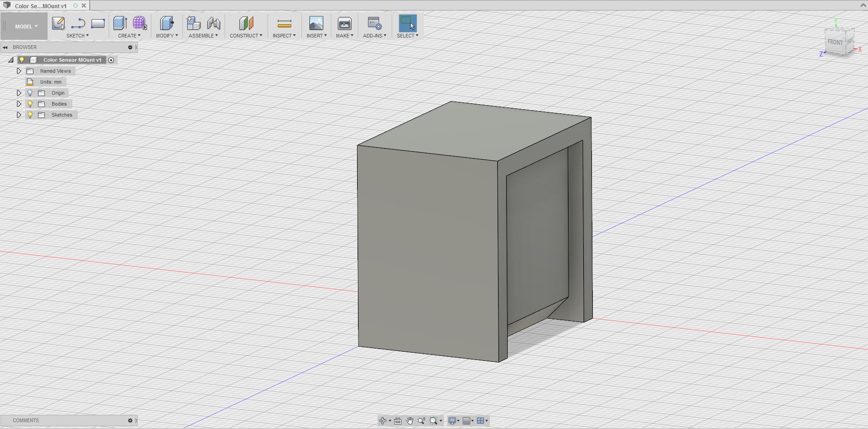Expand the Comments panel with plus button
Image resolution: width=868 pixels, height=429 pixels.
pos(130,420)
